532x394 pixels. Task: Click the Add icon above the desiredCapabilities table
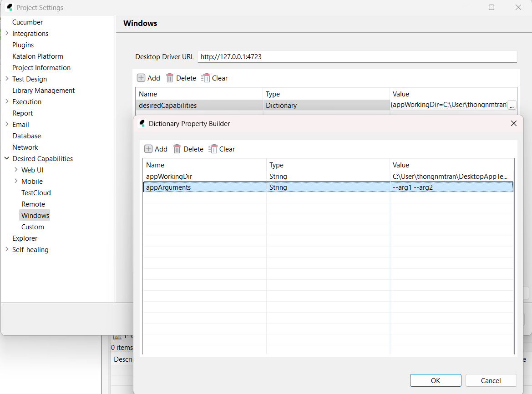141,78
